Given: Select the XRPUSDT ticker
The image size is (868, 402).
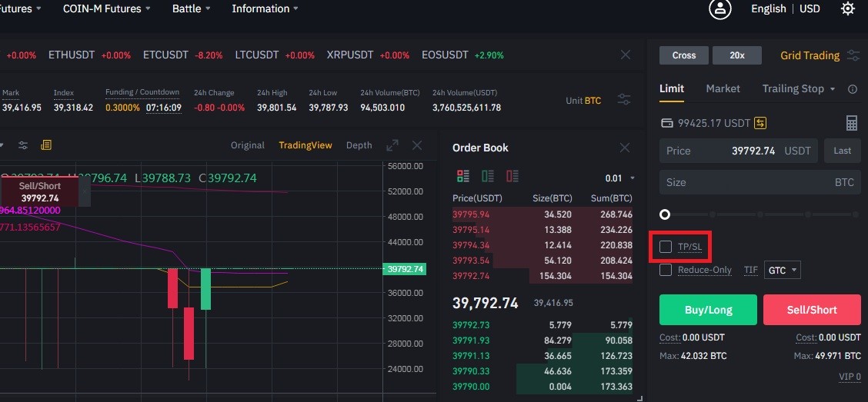Looking at the screenshot, I should 368,55.
